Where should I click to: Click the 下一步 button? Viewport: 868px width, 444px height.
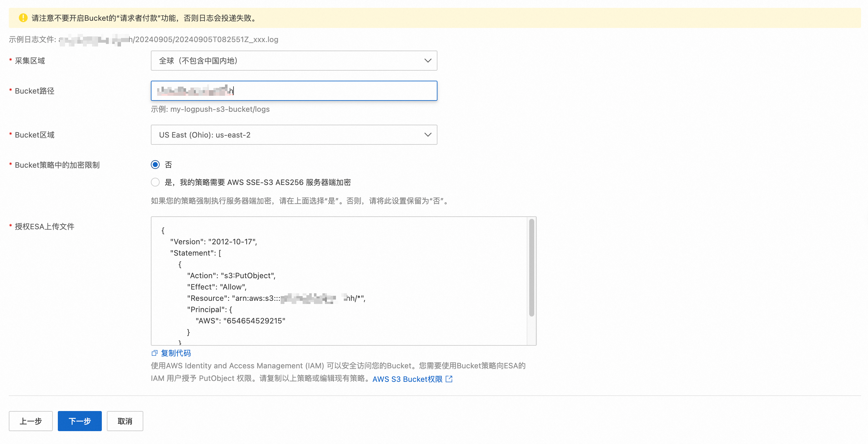coord(80,421)
